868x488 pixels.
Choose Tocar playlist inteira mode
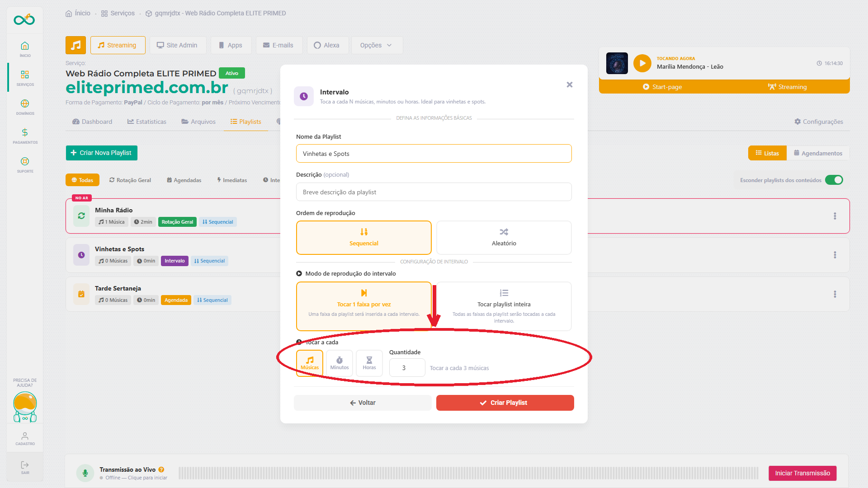[504, 306]
